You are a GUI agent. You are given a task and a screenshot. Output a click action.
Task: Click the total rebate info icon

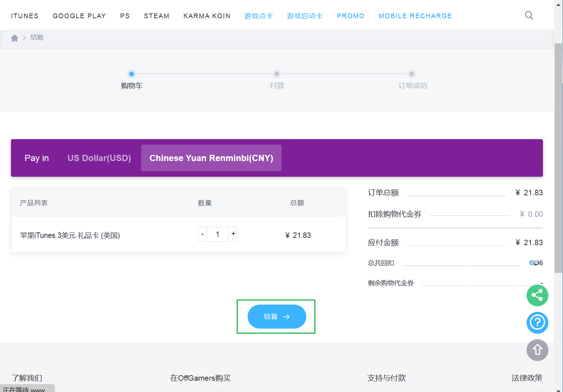click(532, 263)
